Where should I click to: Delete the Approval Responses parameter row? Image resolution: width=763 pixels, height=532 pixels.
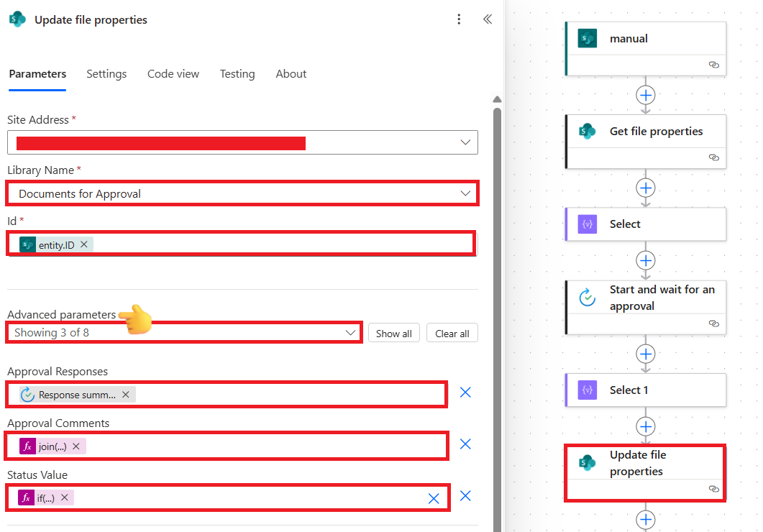click(x=465, y=393)
